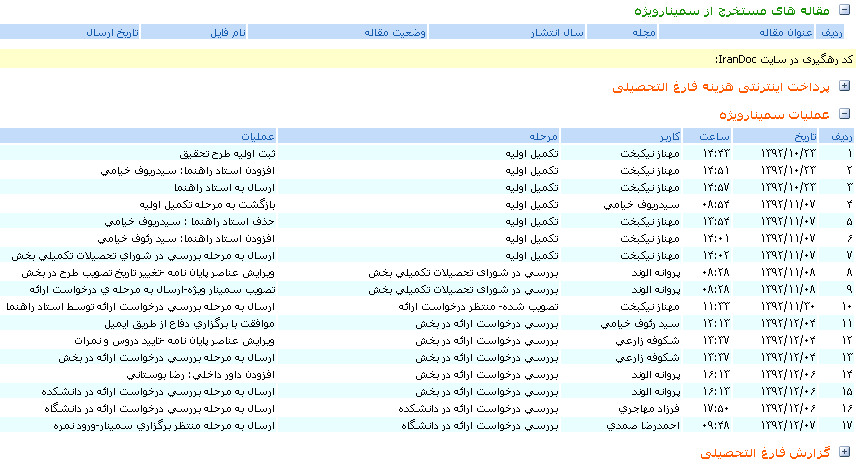Image resolution: width=856 pixels, height=465 pixels.
Task: Select user 'پروانه الوند' in row 14
Action: click(x=656, y=374)
